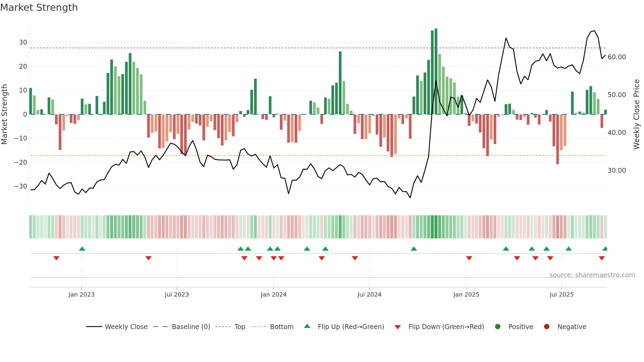Click the flip-up marker nearest Jan 2023
This screenshot has width=644, height=362.
pos(82,249)
